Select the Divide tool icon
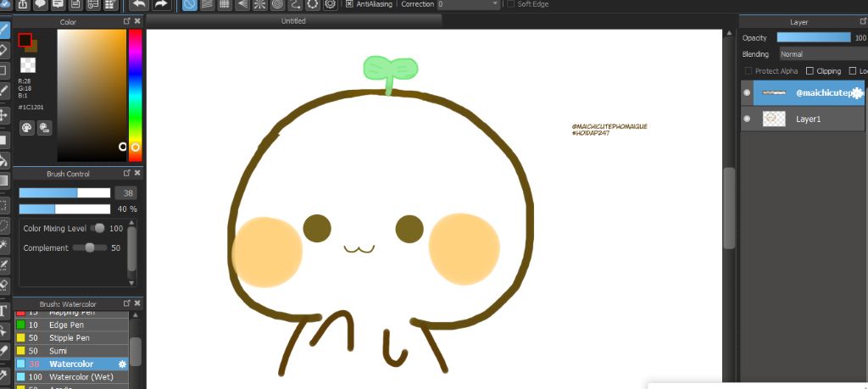868x389 pixels. (x=3, y=350)
